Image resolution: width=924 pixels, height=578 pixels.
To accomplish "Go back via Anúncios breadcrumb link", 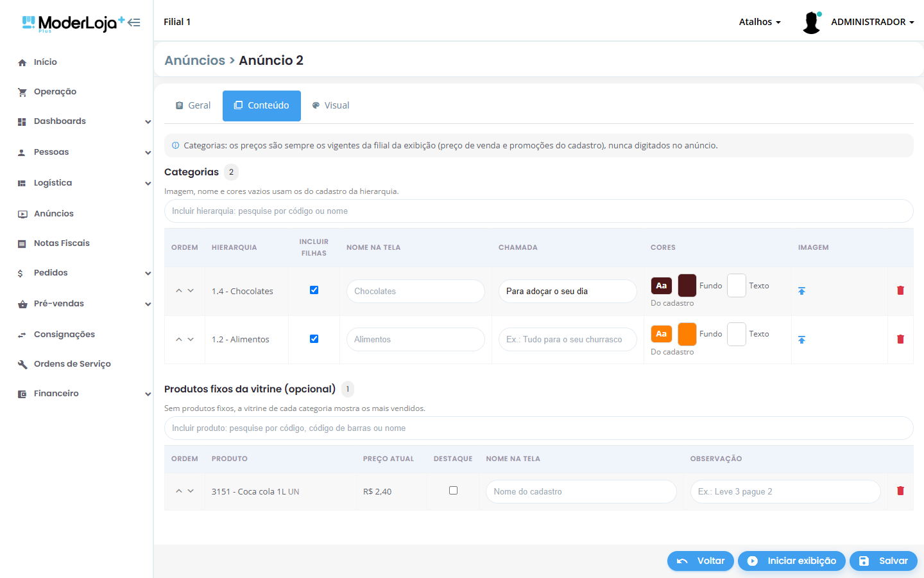I will (195, 60).
